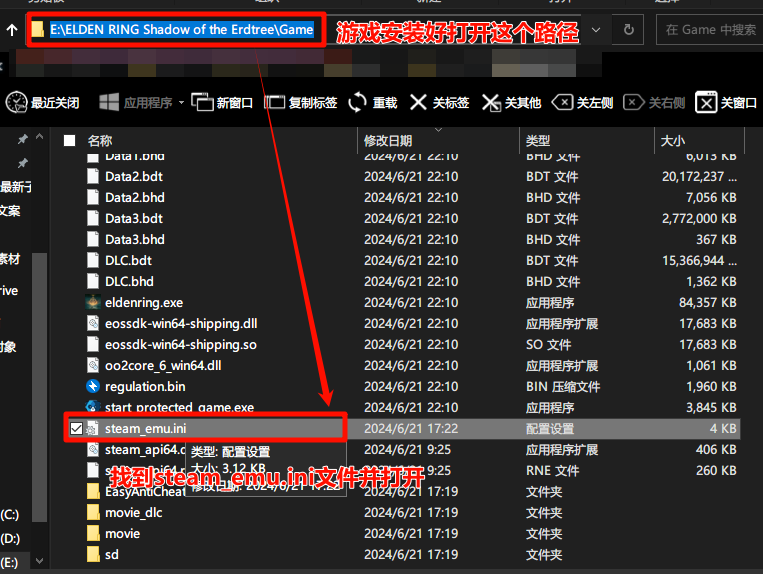
Task: Select Data3.bdt file name
Action: pos(134,218)
